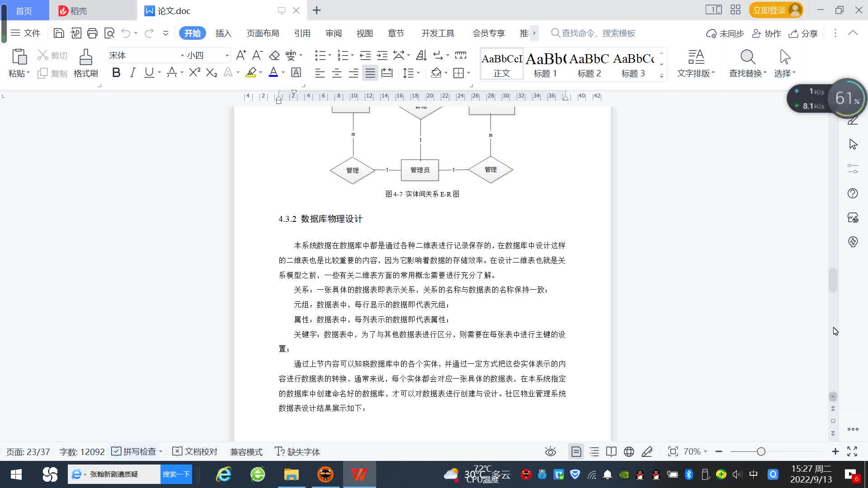Viewport: 868px width, 488px height.
Task: Click the blue font color button
Action: tap(273, 72)
